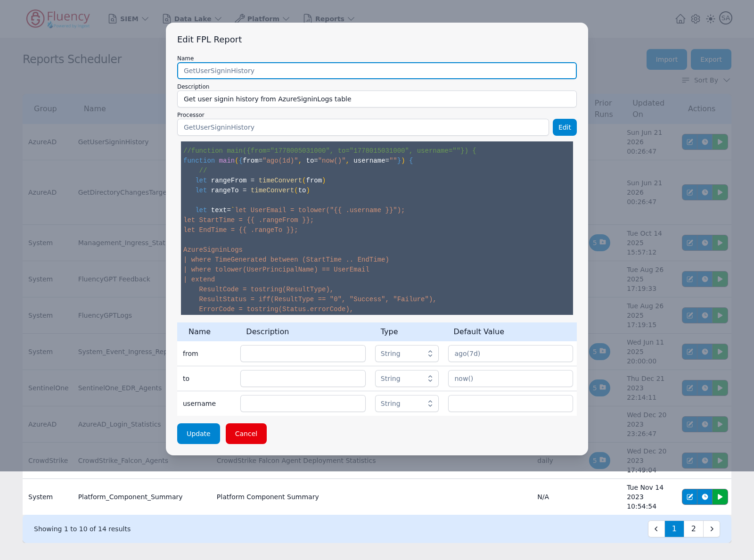Image resolution: width=754 pixels, height=560 pixels.
Task: Prior runs badge for CrowdStrike_Falcon_Agents row
Action: pos(599,461)
